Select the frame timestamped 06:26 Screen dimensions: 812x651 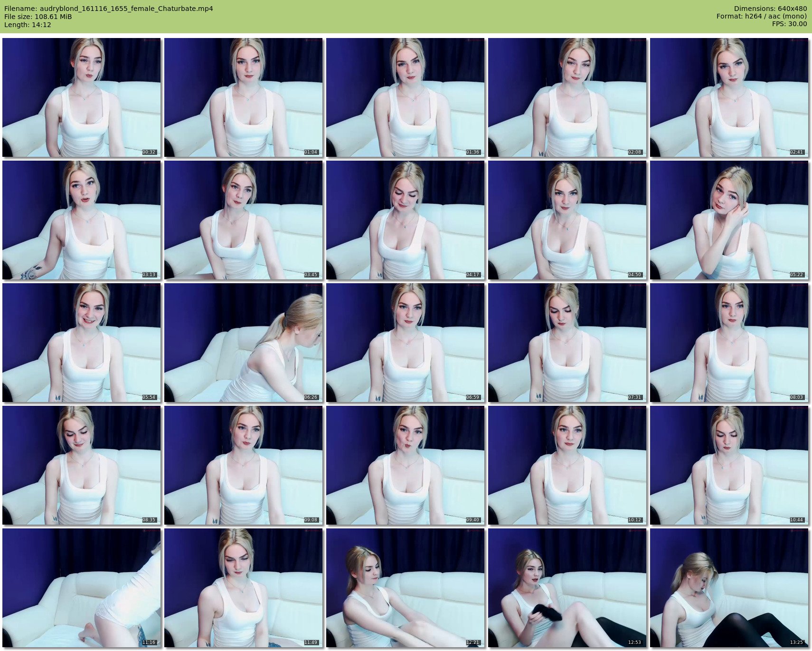[243, 343]
